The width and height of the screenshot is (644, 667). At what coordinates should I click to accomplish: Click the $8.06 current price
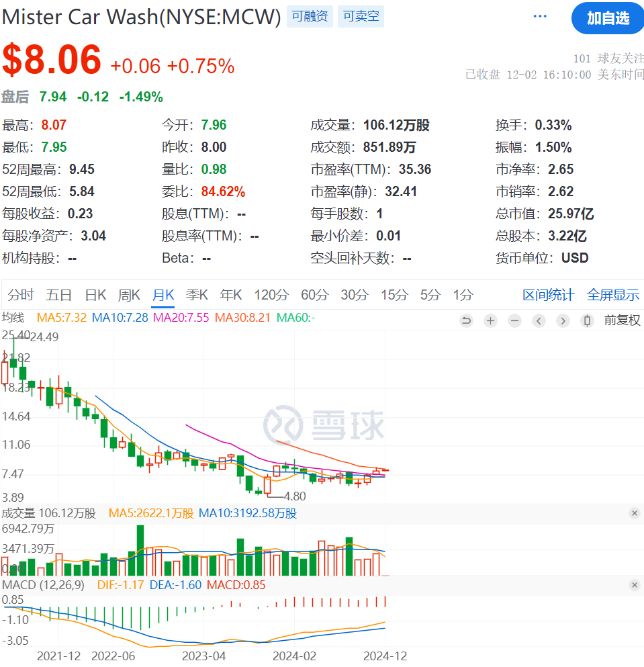tap(52, 59)
